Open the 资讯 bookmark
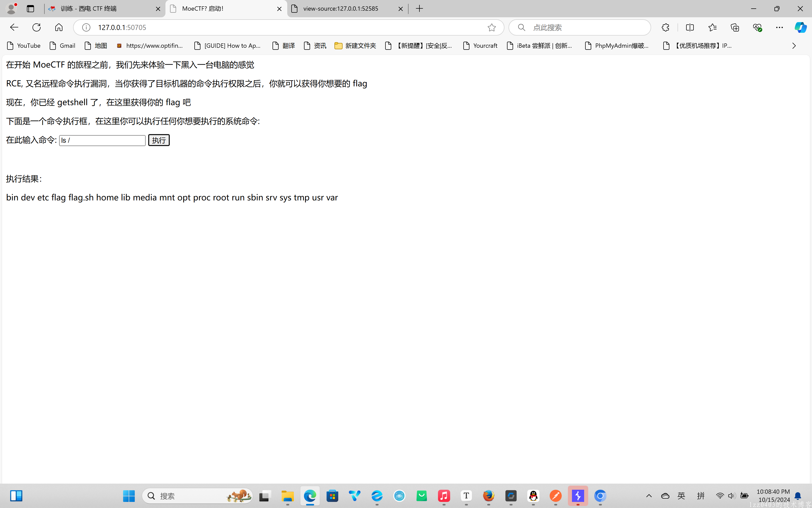 point(315,45)
